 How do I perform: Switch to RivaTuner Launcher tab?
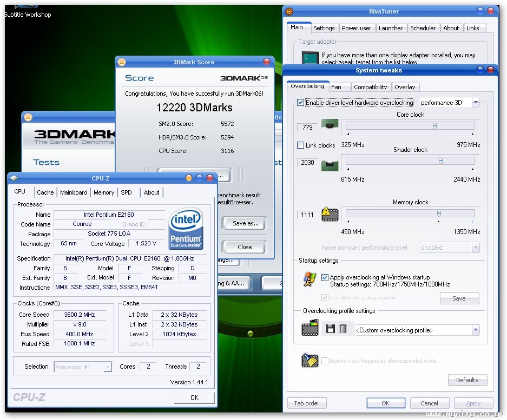391,28
